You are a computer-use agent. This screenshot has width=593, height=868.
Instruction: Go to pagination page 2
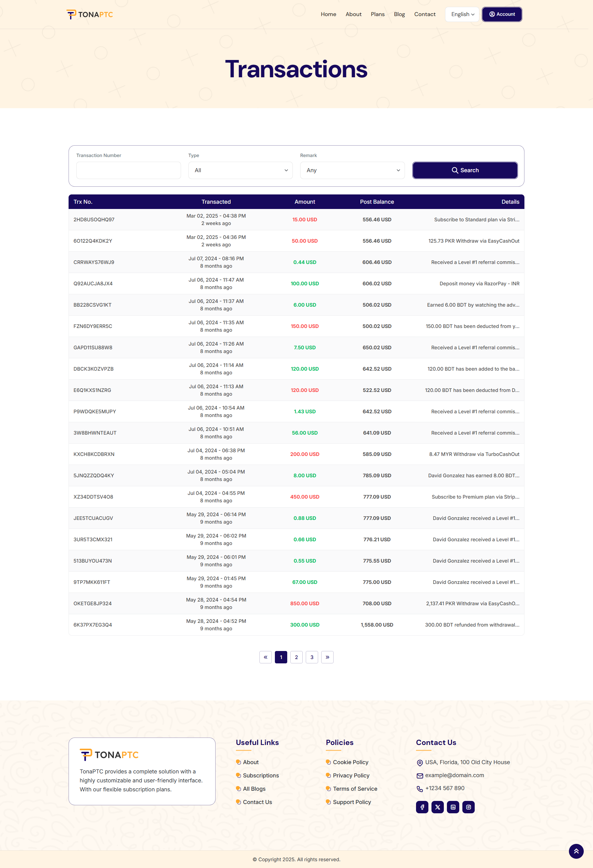coord(296,657)
